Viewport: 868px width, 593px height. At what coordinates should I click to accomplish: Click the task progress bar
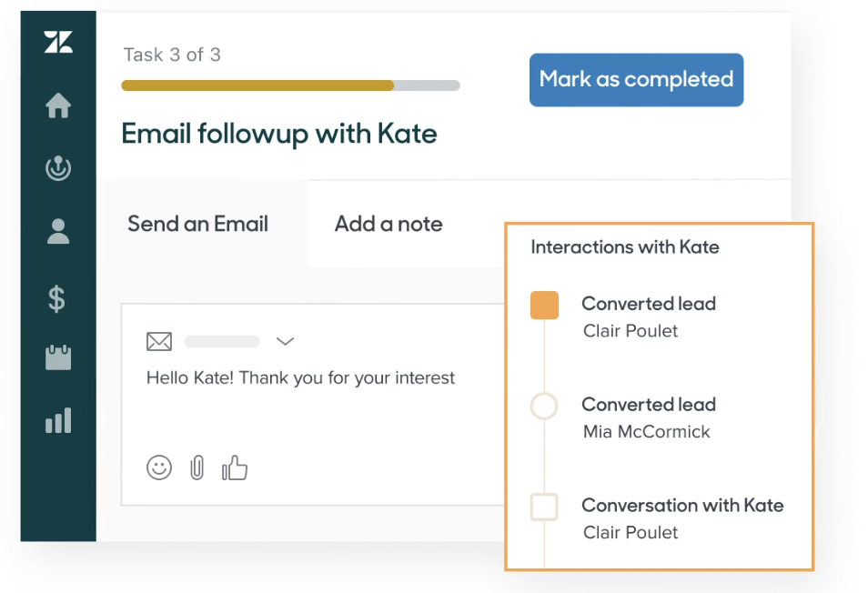290,85
